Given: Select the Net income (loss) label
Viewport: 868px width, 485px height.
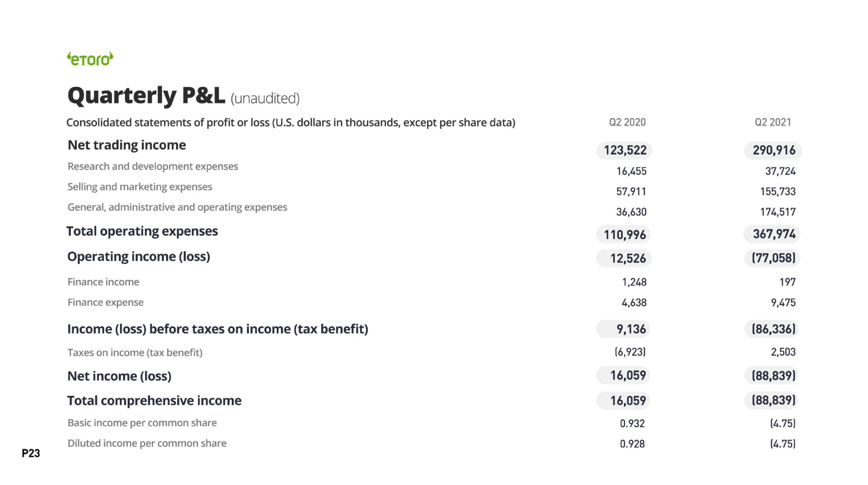Looking at the screenshot, I should point(119,376).
